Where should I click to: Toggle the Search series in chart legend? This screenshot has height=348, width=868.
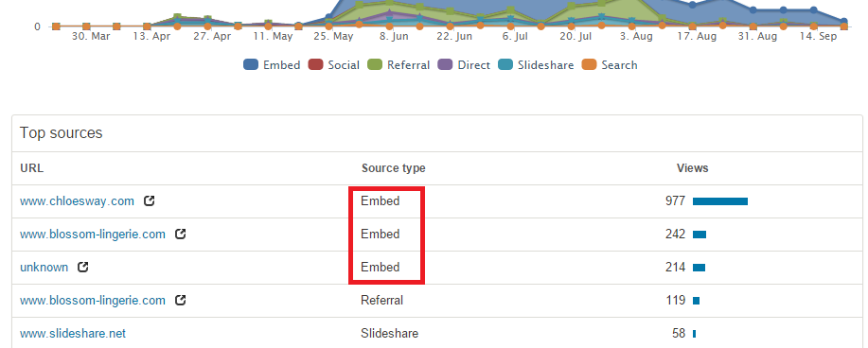coord(610,65)
